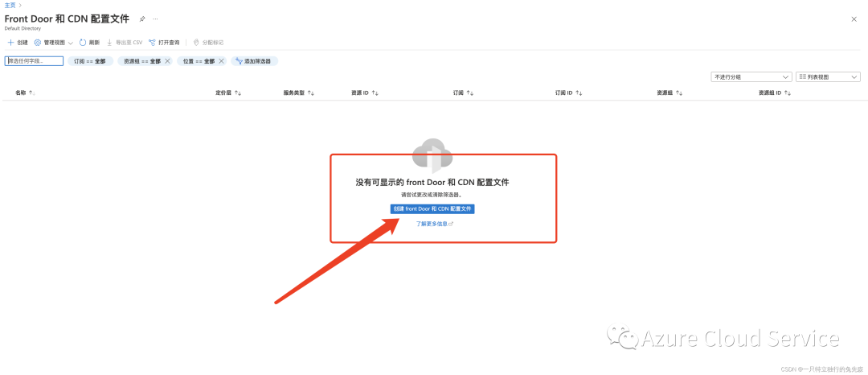Sort by the 订阅 column header
868x375 pixels.
pos(464,93)
